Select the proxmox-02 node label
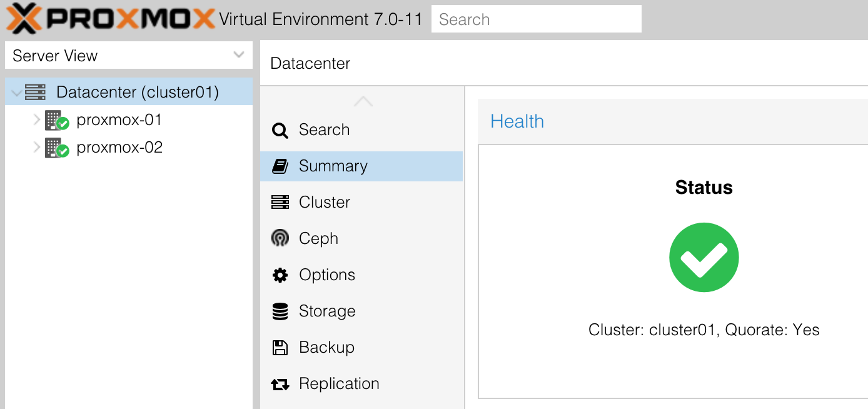This screenshot has height=409, width=868. click(x=119, y=148)
